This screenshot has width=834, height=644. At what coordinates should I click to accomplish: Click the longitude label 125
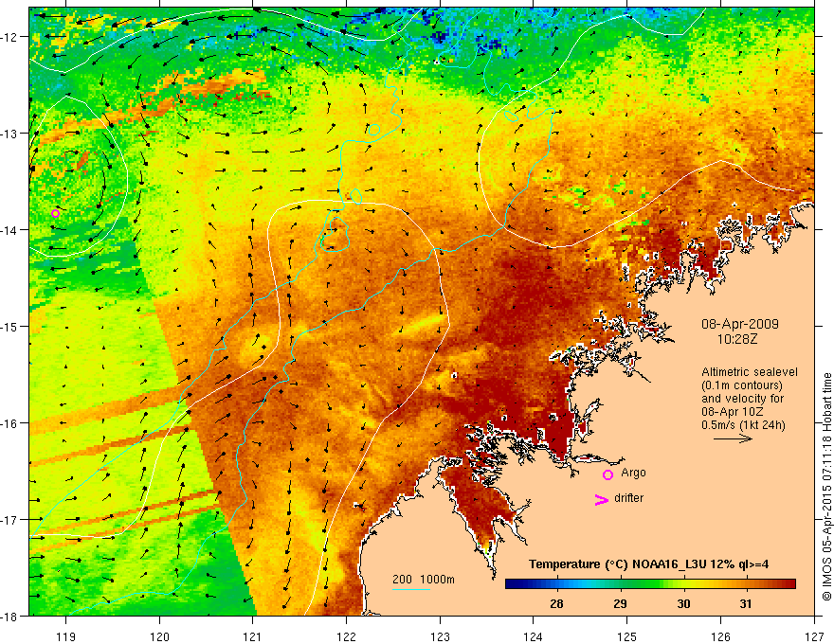(x=627, y=636)
